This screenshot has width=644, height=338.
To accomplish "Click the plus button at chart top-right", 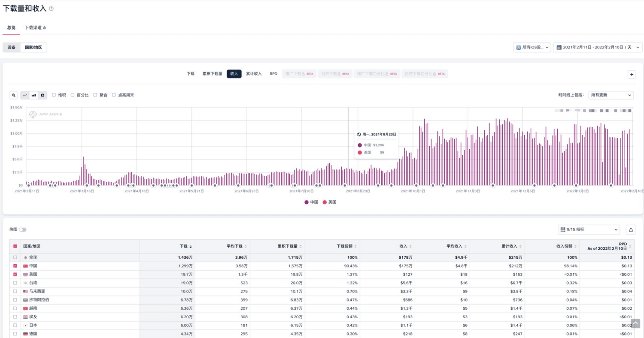I will [x=632, y=74].
